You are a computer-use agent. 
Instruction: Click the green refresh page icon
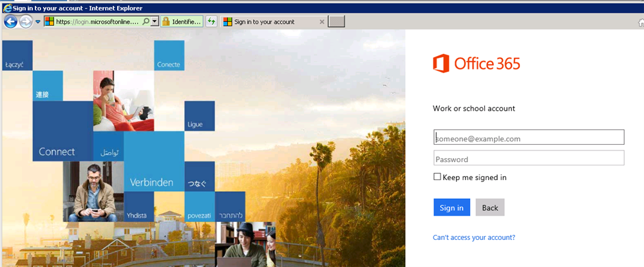click(211, 22)
